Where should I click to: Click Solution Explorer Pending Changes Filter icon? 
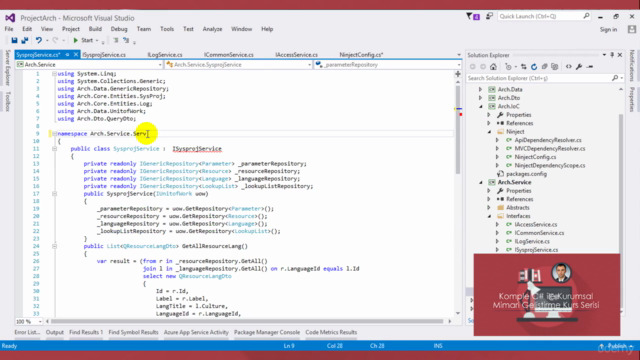tap(508, 67)
